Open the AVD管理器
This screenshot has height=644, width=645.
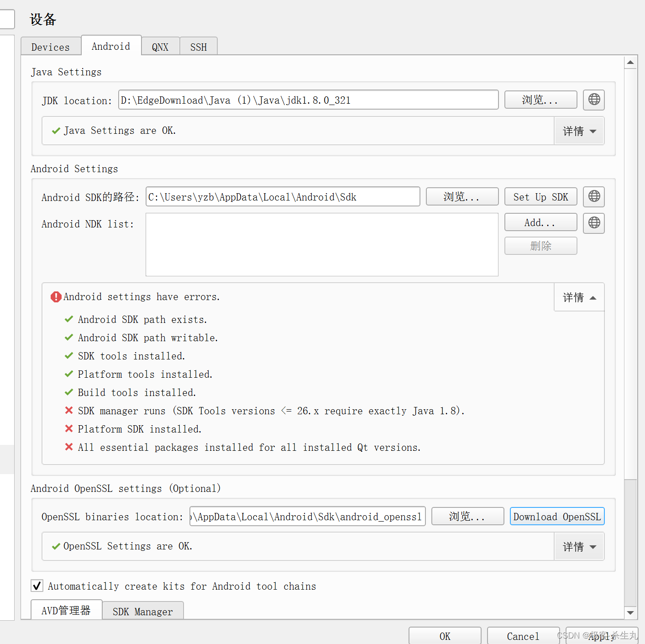tap(66, 611)
